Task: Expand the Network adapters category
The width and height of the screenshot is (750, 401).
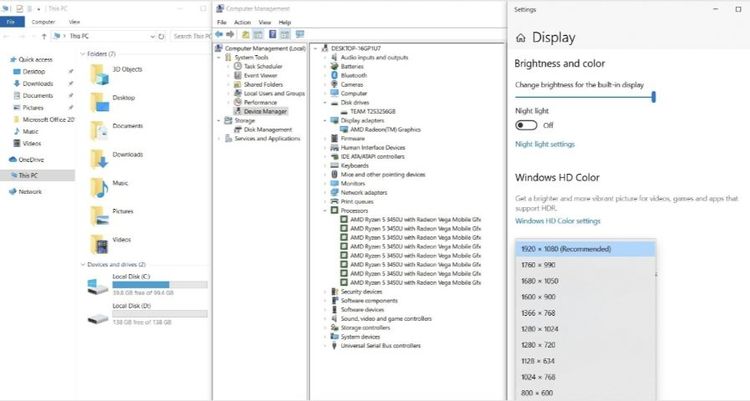Action: pyautogui.click(x=325, y=193)
